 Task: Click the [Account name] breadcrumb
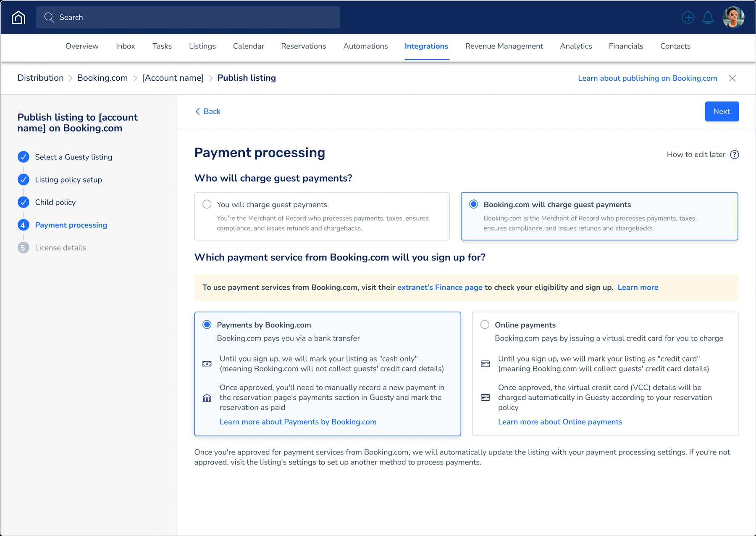pyautogui.click(x=173, y=78)
